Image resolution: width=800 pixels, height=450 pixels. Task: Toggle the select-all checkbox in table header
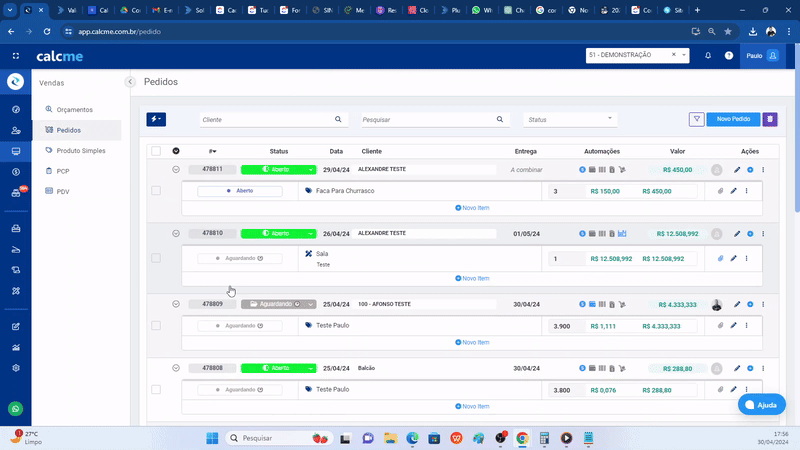[155, 151]
